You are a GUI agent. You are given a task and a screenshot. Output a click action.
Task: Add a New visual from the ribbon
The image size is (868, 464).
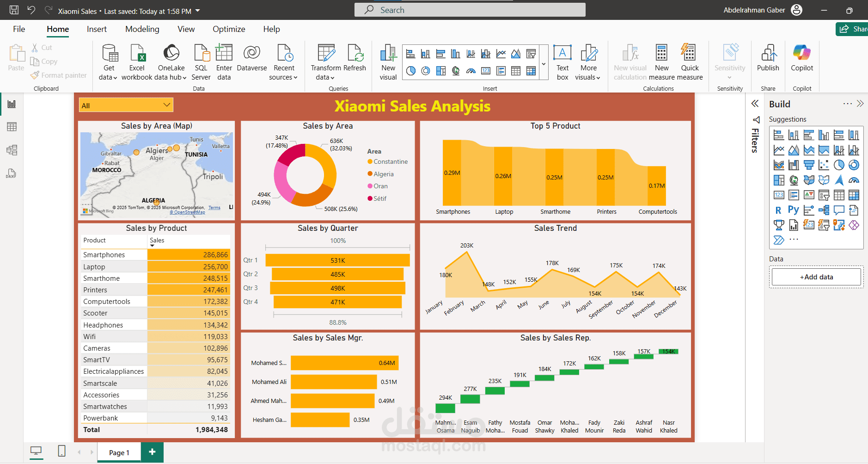tap(388, 62)
